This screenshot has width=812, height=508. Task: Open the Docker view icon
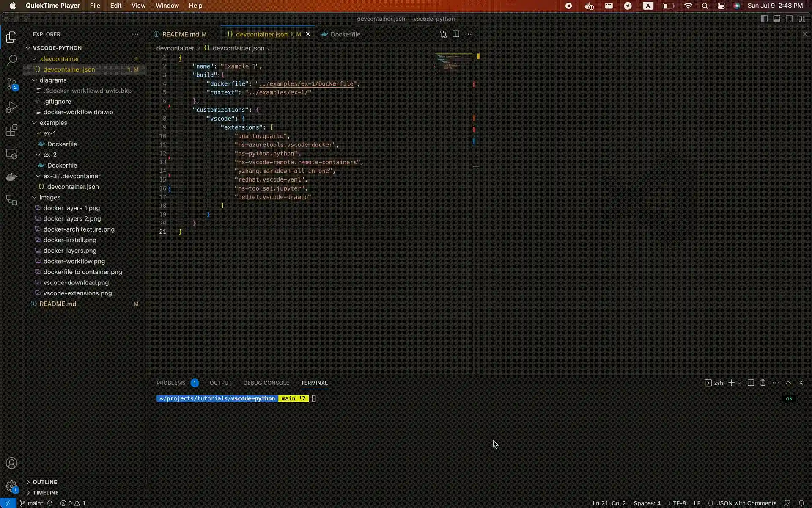(x=11, y=177)
